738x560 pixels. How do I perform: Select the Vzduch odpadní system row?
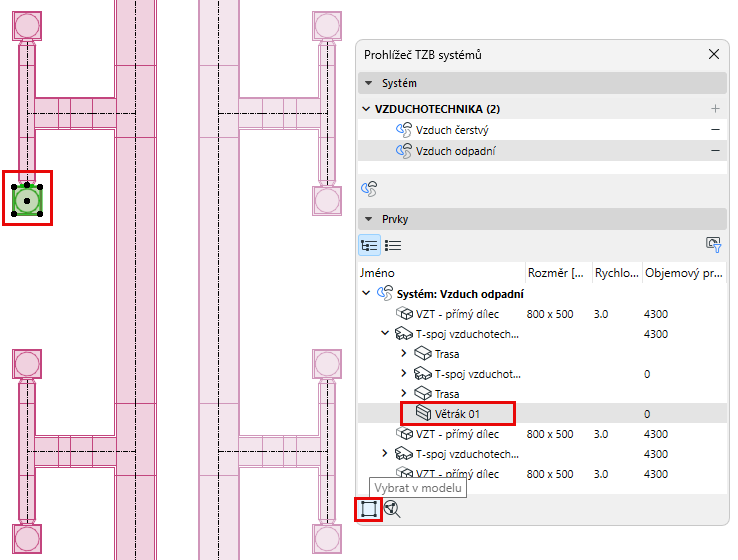(542, 151)
